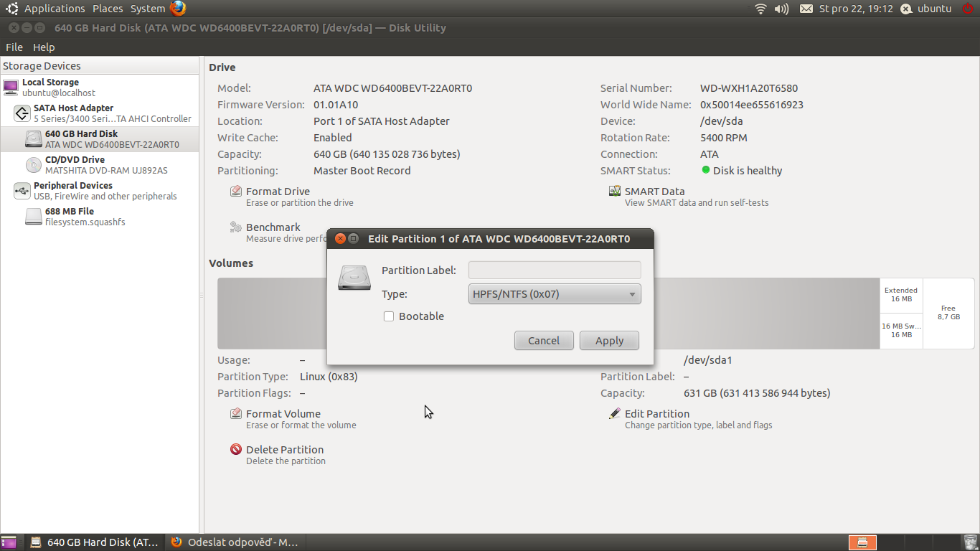Open the sound volume indicator
This screenshot has height=551, width=980.
(782, 9)
